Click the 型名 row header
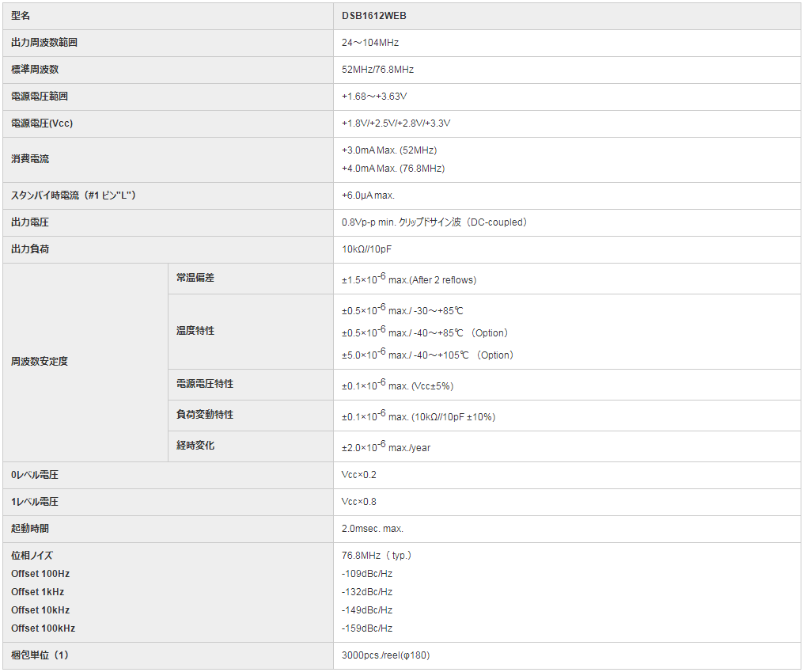The width and height of the screenshot is (803, 672). (x=24, y=14)
